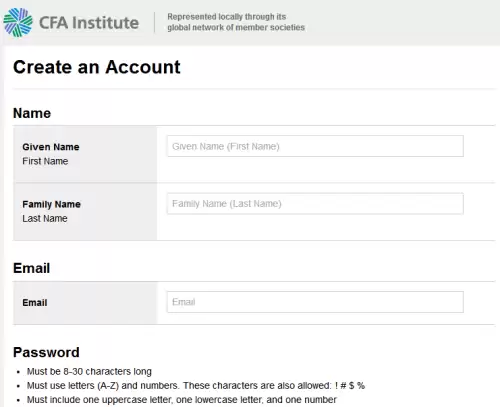Click the 'global network of member societies' text
This screenshot has width=500, height=407.
click(x=236, y=27)
